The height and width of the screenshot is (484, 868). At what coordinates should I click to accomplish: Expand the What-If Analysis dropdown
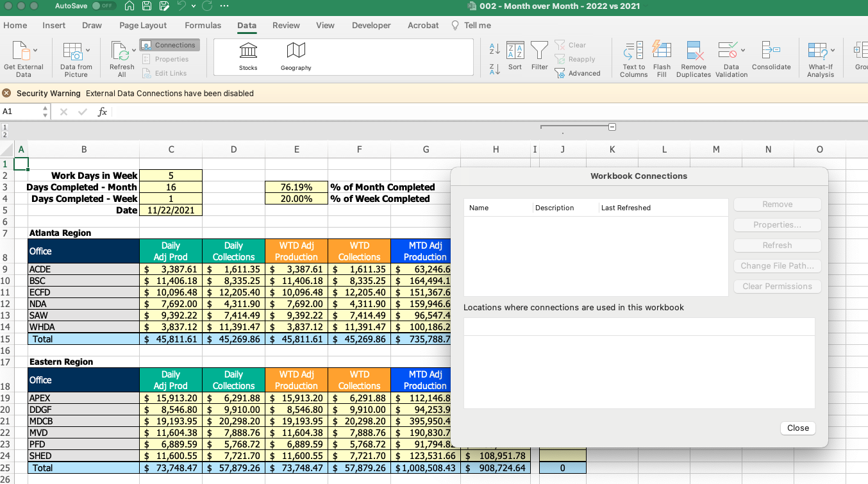click(833, 50)
